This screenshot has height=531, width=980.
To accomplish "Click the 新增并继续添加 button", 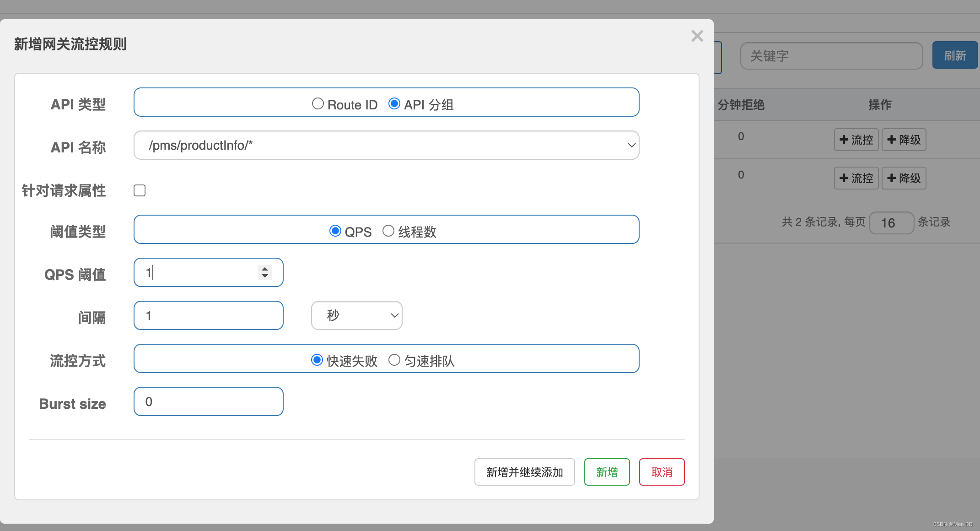I will coord(525,472).
